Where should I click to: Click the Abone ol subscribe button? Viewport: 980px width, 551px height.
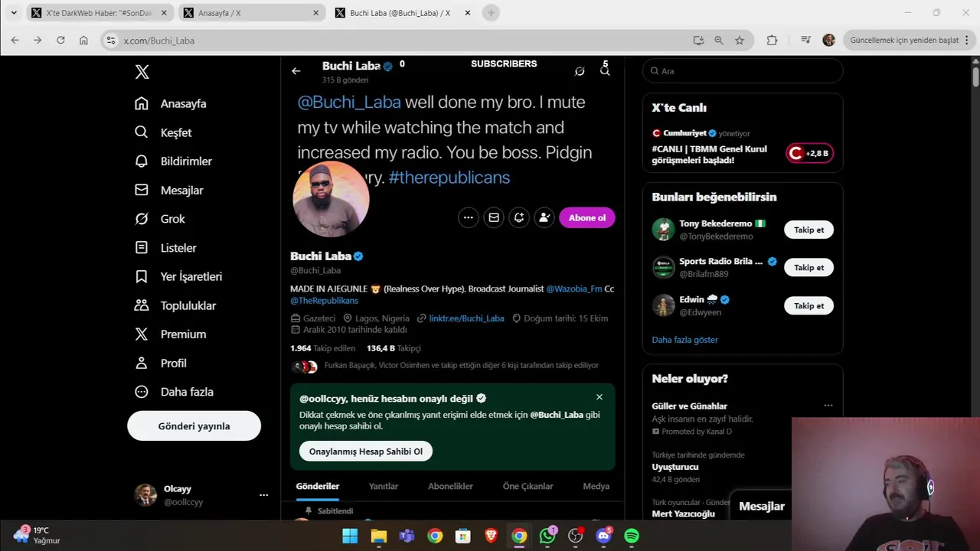(x=587, y=217)
